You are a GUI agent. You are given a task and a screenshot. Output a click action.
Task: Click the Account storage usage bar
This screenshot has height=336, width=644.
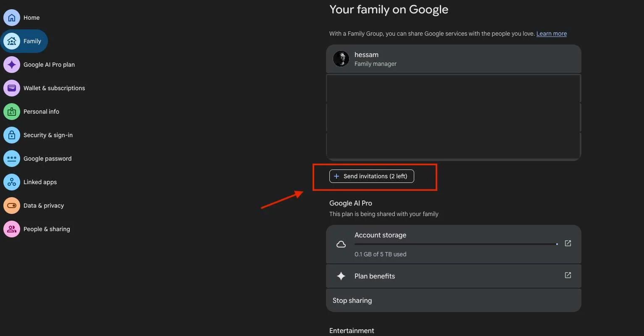tap(456, 244)
